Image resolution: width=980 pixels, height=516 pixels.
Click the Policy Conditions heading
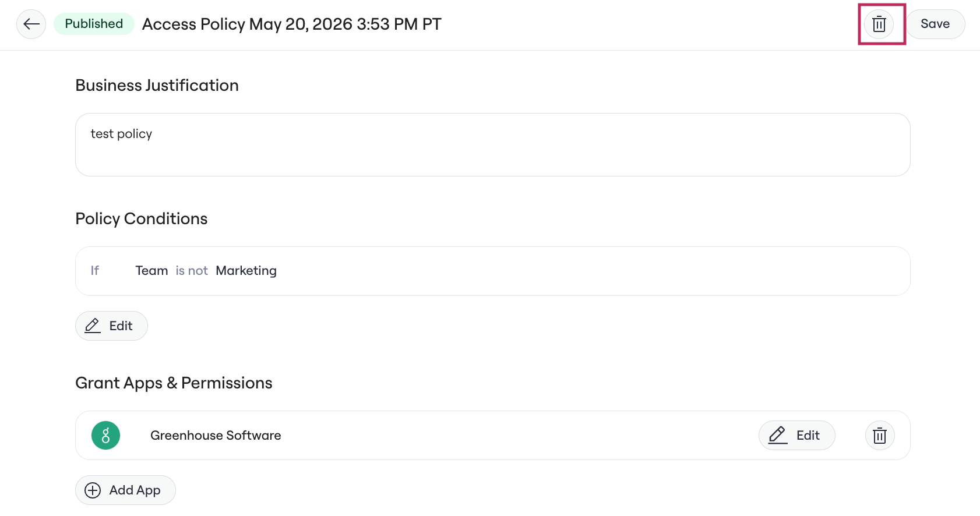tap(142, 219)
